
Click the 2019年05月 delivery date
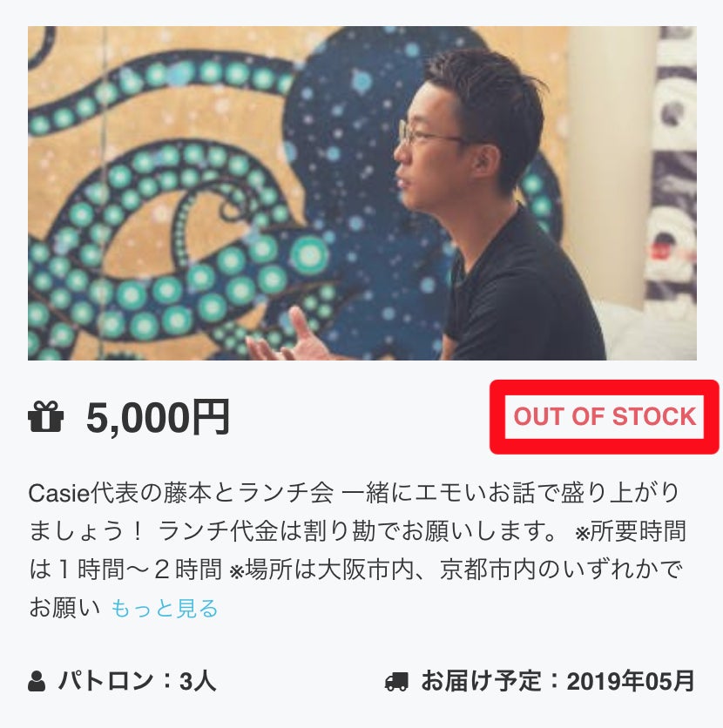[x=631, y=681]
